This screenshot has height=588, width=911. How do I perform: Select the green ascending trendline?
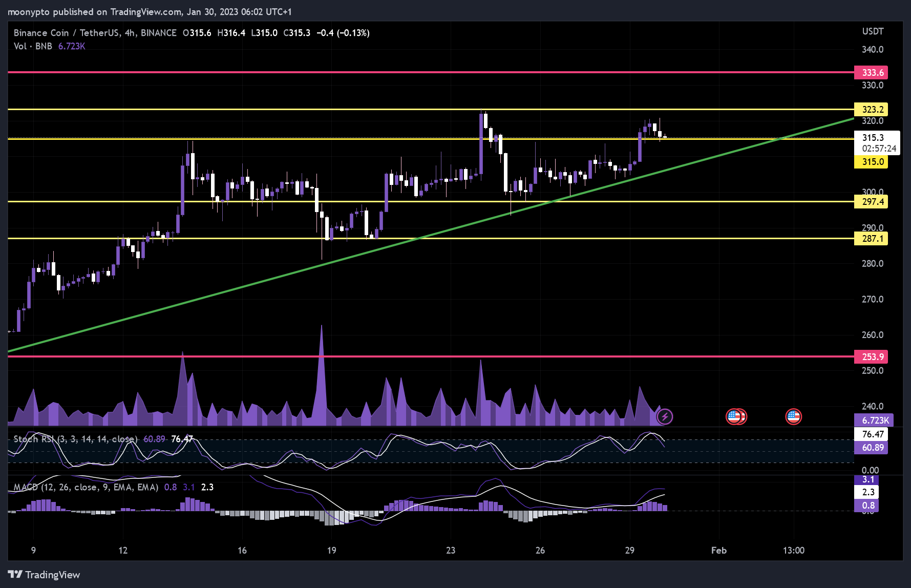pos(430,235)
